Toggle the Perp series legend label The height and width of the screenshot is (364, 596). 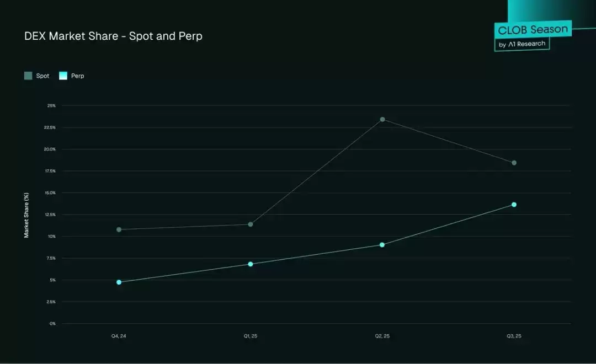coord(78,76)
